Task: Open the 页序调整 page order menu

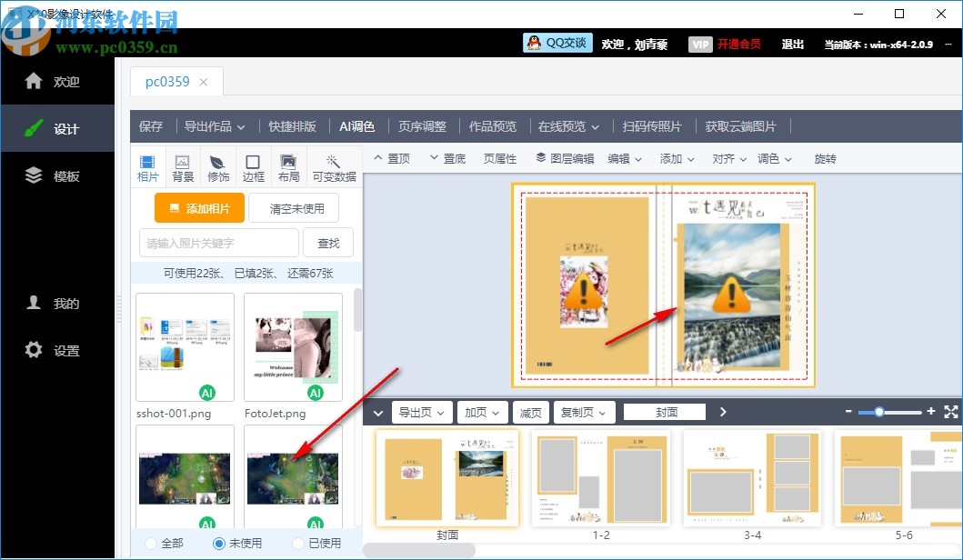Action: (x=422, y=126)
